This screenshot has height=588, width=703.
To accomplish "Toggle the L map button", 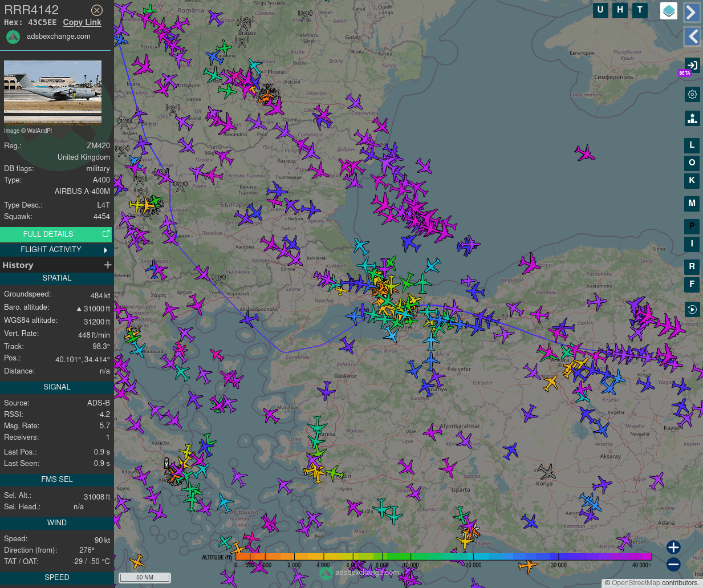I will [692, 145].
